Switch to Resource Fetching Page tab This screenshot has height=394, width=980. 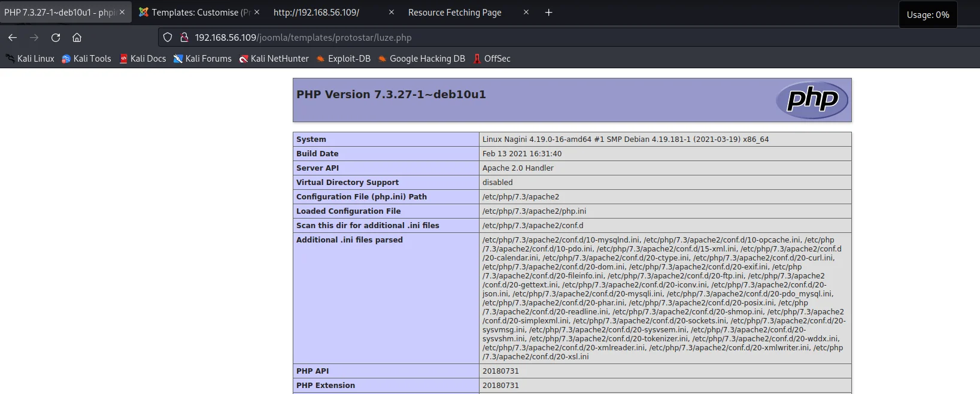point(455,13)
